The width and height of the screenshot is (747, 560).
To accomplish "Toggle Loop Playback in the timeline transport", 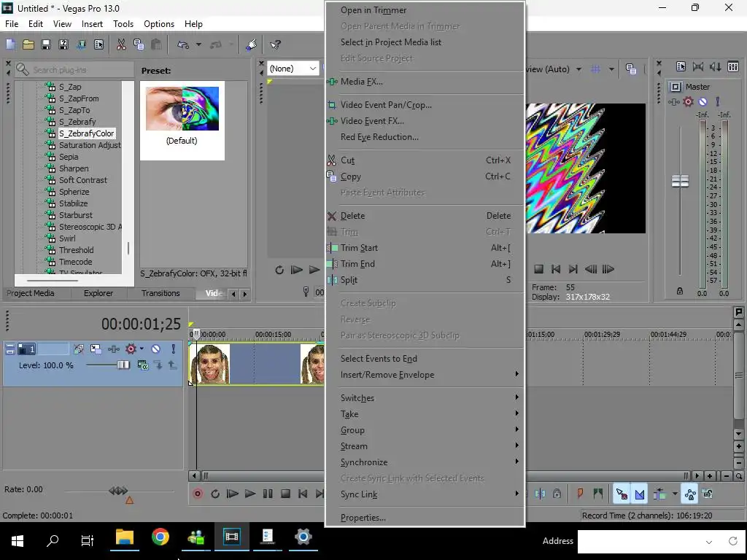I will coord(215,494).
